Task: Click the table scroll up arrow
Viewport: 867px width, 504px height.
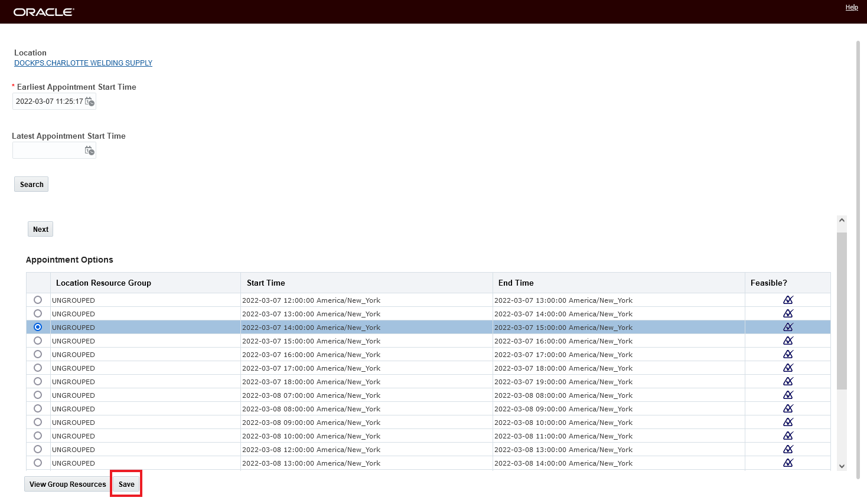Action: pyautogui.click(x=842, y=220)
